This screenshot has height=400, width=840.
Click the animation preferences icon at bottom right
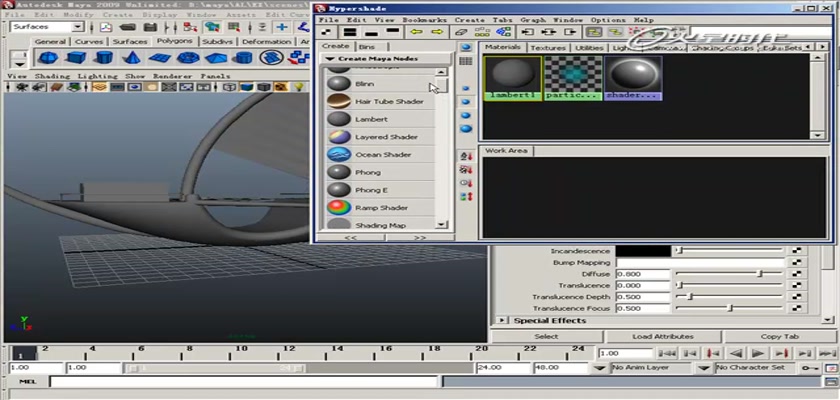tap(830, 368)
